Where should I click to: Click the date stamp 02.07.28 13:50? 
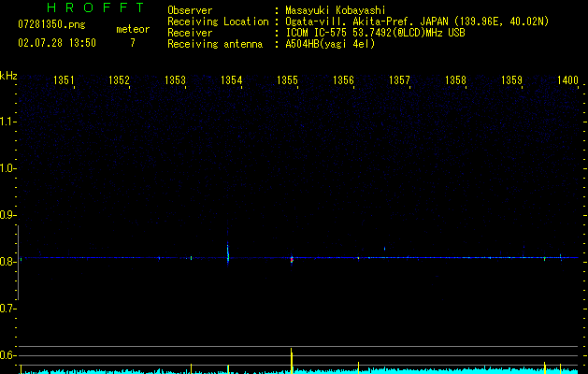[57, 43]
